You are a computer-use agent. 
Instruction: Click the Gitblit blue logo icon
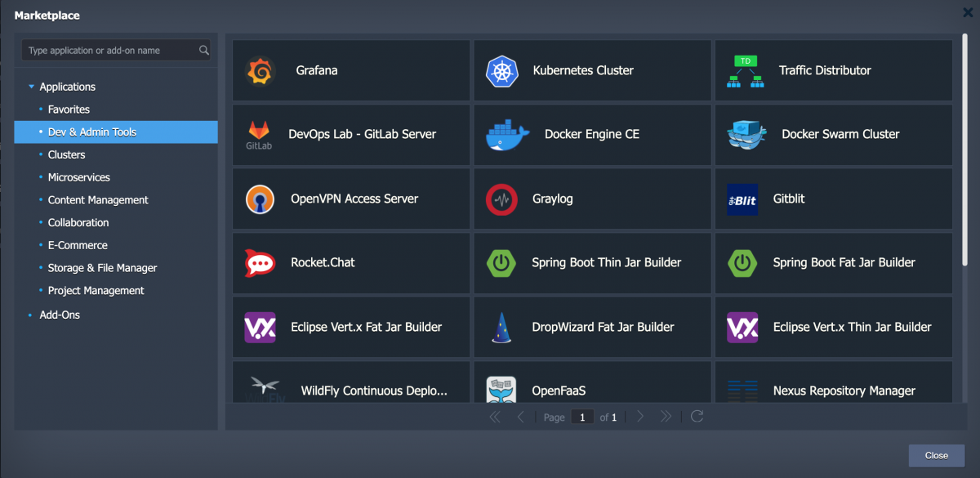pyautogui.click(x=742, y=199)
